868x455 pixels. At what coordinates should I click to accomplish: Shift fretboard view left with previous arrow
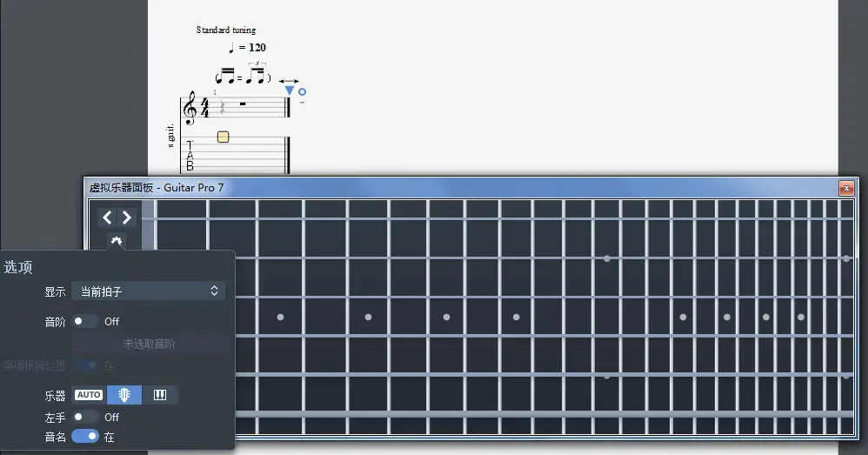point(107,217)
